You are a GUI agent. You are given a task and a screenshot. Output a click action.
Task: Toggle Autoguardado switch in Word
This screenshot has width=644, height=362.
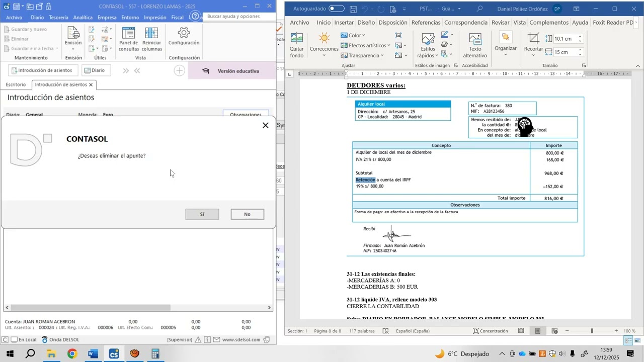pyautogui.click(x=337, y=9)
